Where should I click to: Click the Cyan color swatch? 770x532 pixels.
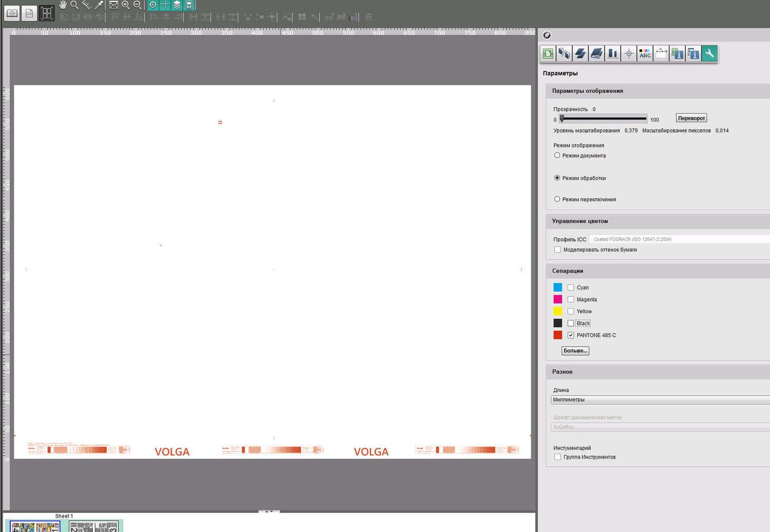(558, 288)
